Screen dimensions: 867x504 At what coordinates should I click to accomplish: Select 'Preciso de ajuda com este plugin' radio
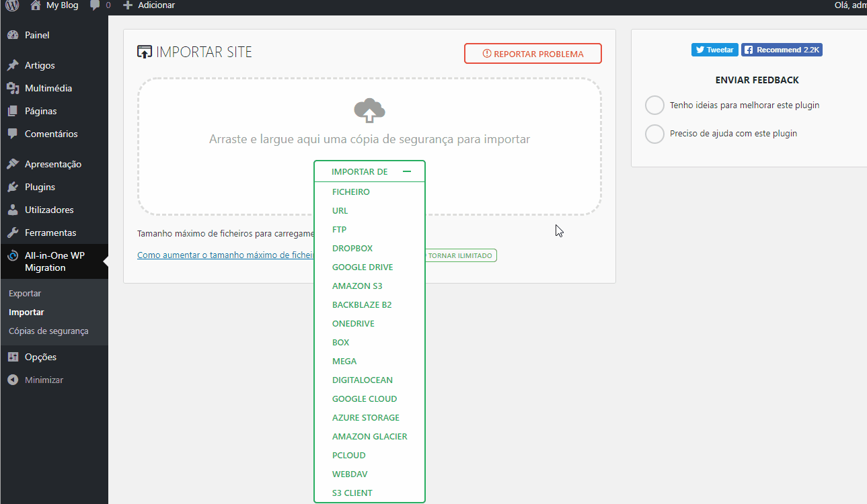(x=654, y=134)
